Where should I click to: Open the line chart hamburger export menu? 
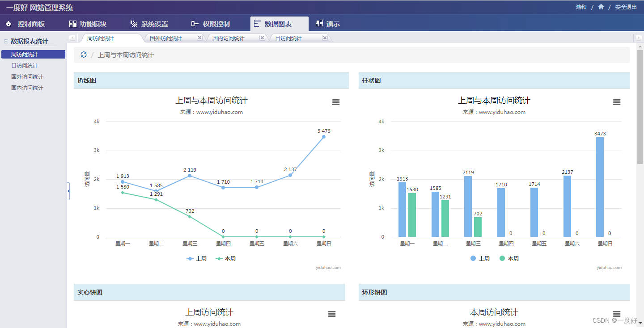tap(336, 102)
